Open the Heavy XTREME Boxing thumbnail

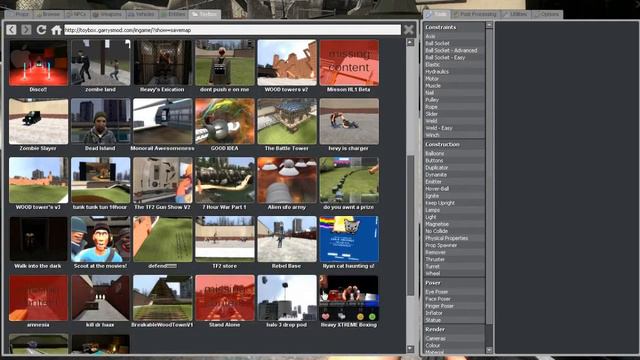[349, 298]
